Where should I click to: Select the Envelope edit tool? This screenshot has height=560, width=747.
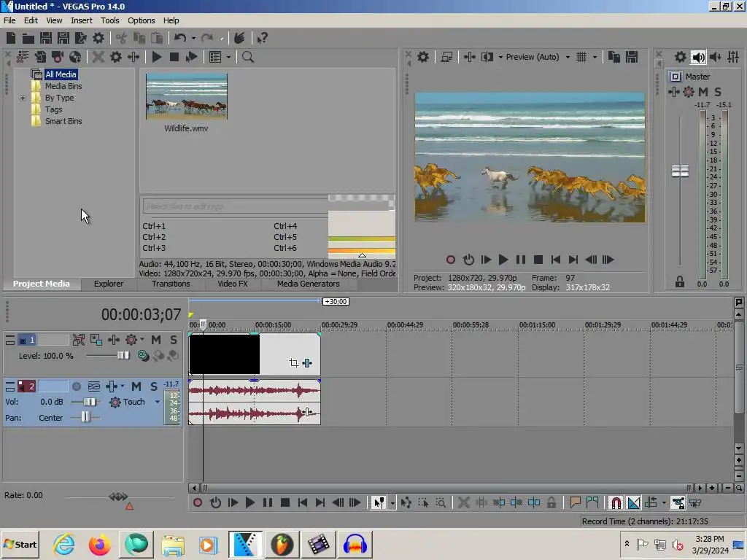406,502
